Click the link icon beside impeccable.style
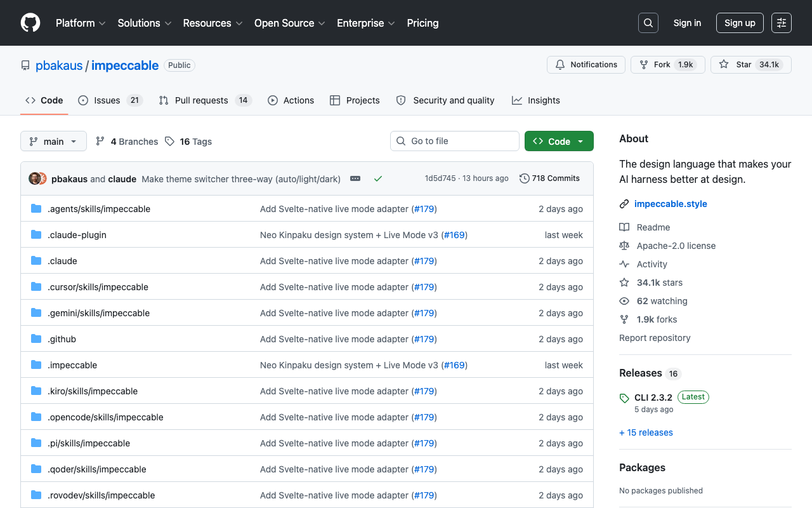This screenshot has height=508, width=812. (624, 204)
